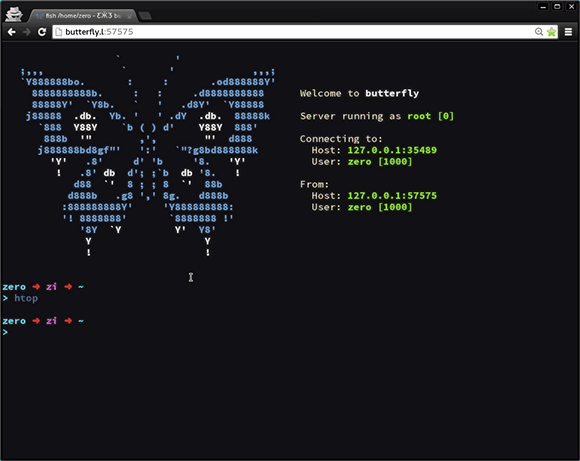
Task: Open the zoom magnifier icon in address bar
Action: tap(539, 32)
